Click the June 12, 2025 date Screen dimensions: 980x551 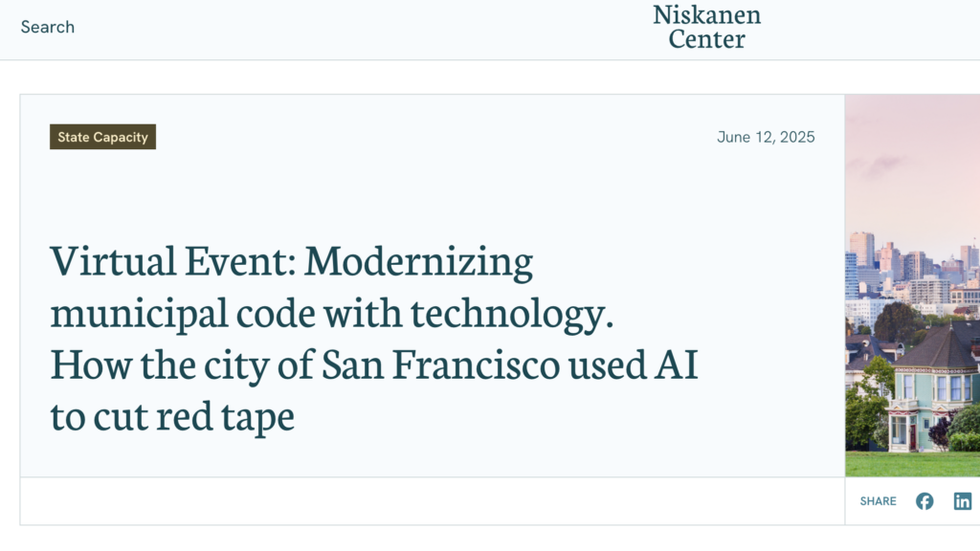point(766,137)
